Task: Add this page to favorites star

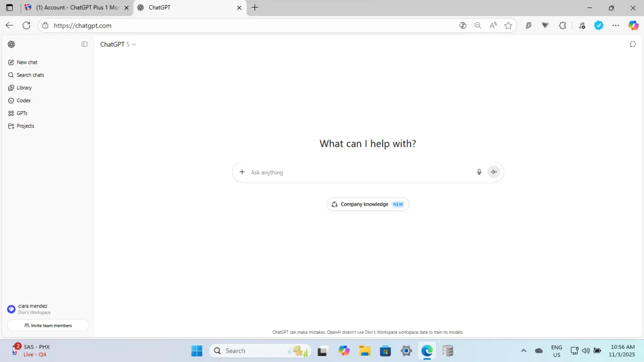Action: (x=508, y=26)
